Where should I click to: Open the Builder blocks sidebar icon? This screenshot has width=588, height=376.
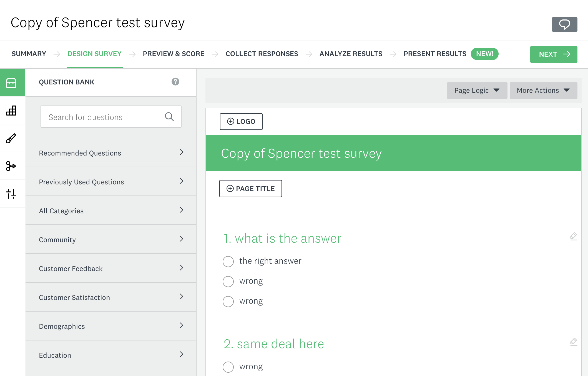pyautogui.click(x=11, y=111)
